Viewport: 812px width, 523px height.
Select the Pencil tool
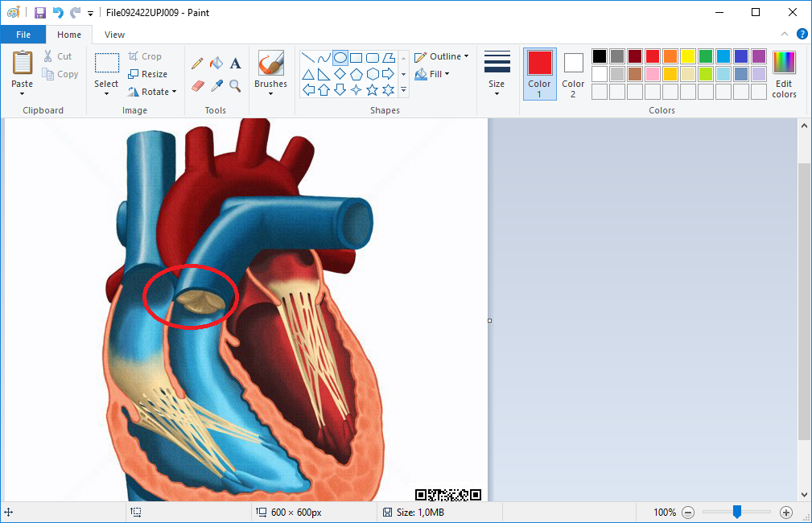(x=197, y=63)
